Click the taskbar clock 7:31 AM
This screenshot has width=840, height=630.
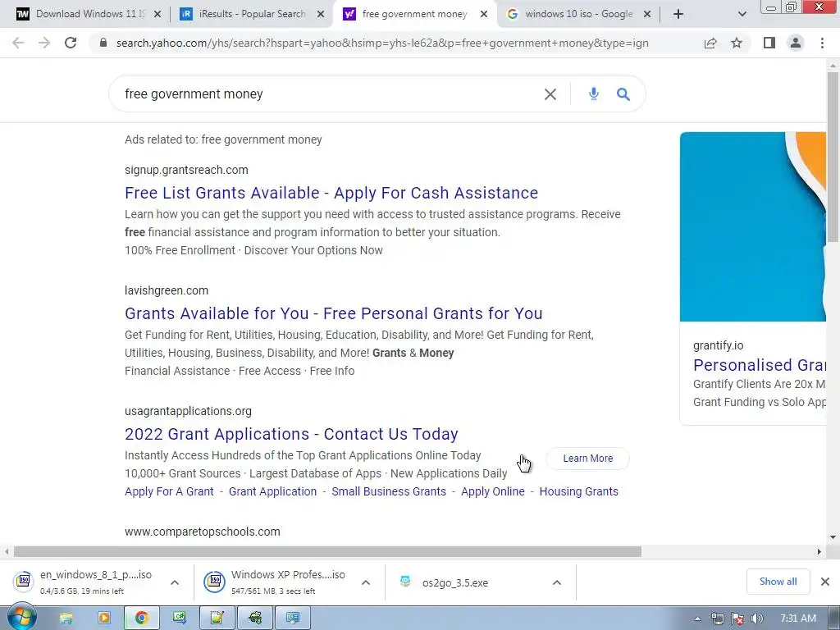pos(798,619)
